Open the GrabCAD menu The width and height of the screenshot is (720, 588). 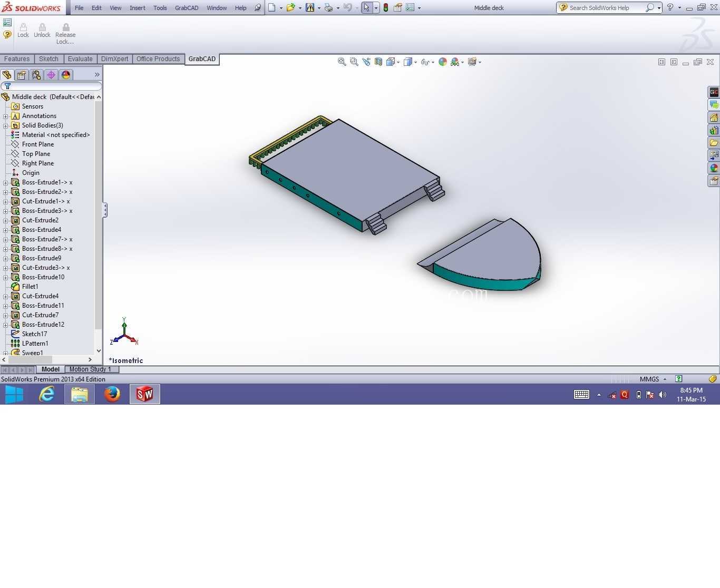(187, 8)
